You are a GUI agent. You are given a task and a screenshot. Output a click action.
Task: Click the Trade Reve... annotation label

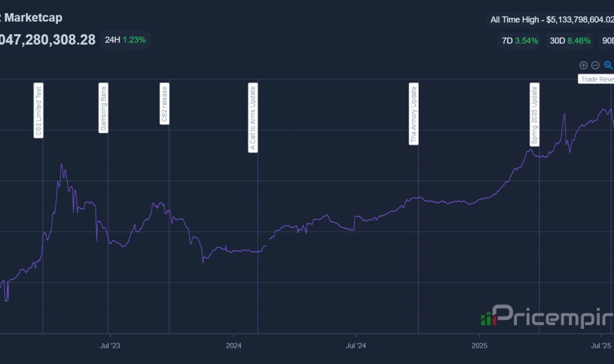coord(597,79)
